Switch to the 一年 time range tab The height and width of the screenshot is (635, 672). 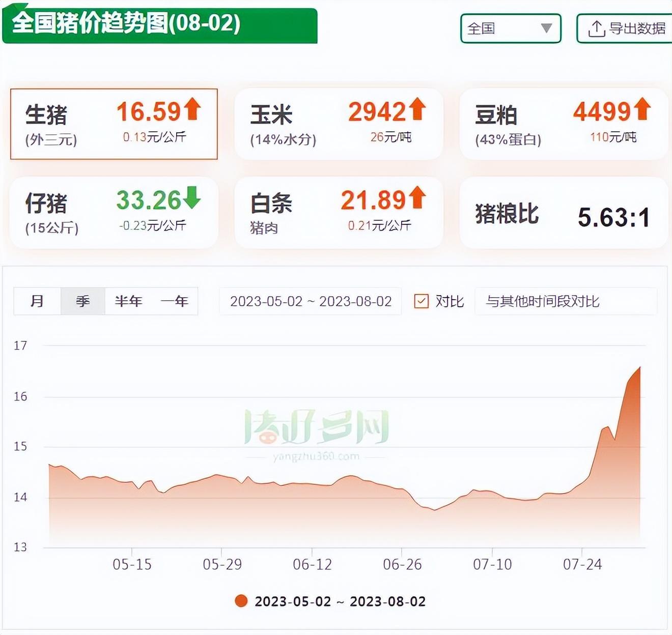[x=174, y=301]
